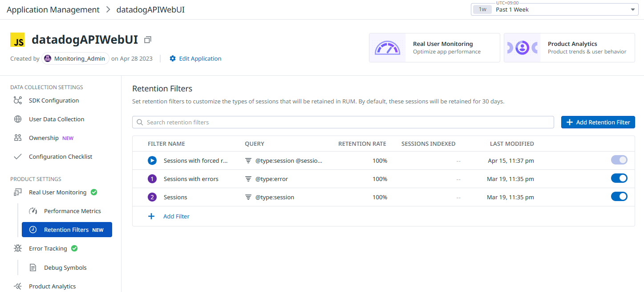Go to Application Management breadcrumb
This screenshot has width=644, height=292.
pos(53,9)
